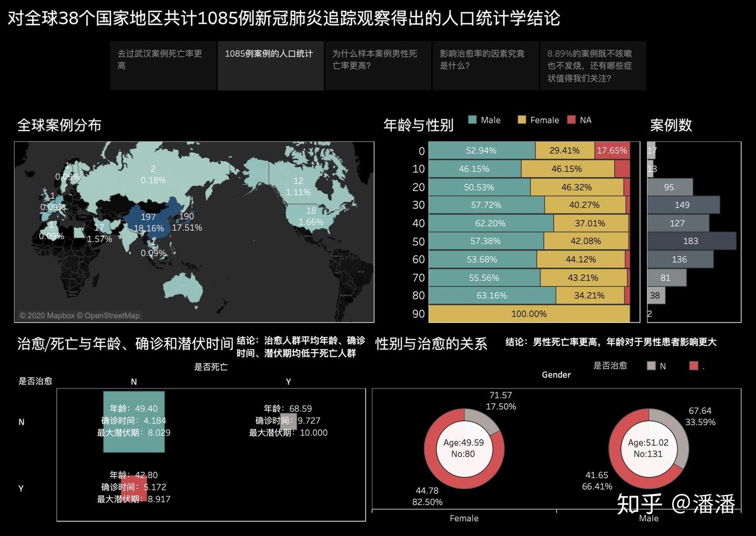Open the OpenStreetMap attribution link
This screenshot has width=756, height=536.
tap(108, 316)
